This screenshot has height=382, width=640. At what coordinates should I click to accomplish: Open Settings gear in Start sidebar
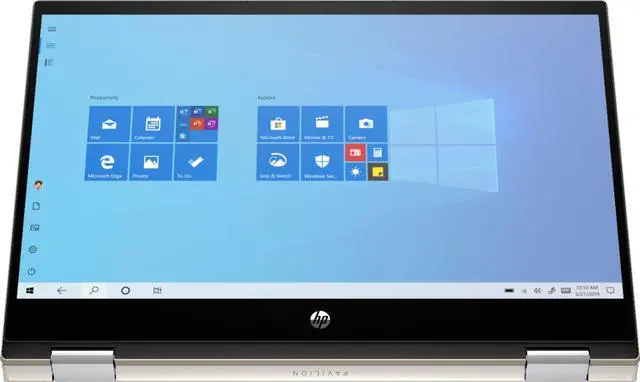pyautogui.click(x=33, y=249)
